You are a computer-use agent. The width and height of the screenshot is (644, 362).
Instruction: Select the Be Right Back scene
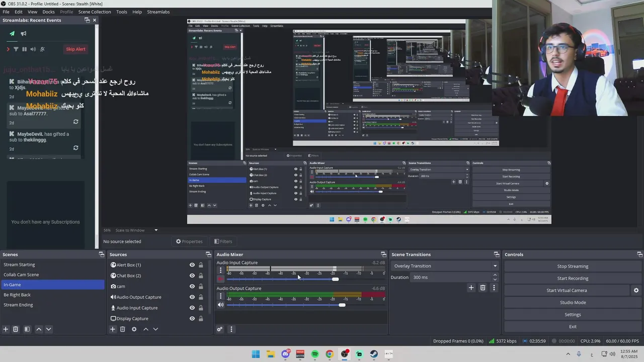[x=52, y=295]
